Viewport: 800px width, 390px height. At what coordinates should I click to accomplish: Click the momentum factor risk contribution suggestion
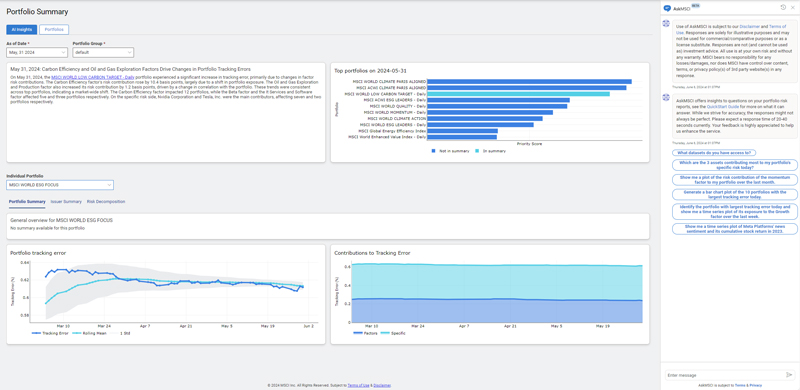point(735,179)
